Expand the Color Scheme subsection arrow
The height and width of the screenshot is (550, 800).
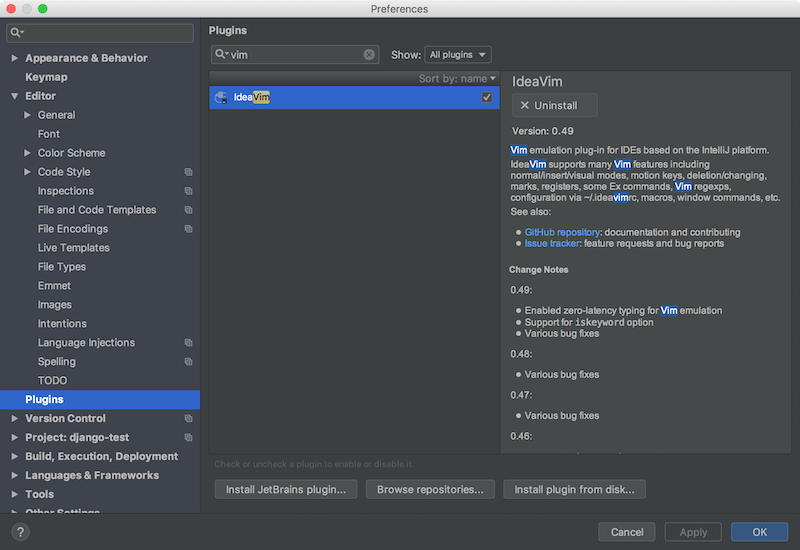pyautogui.click(x=28, y=153)
